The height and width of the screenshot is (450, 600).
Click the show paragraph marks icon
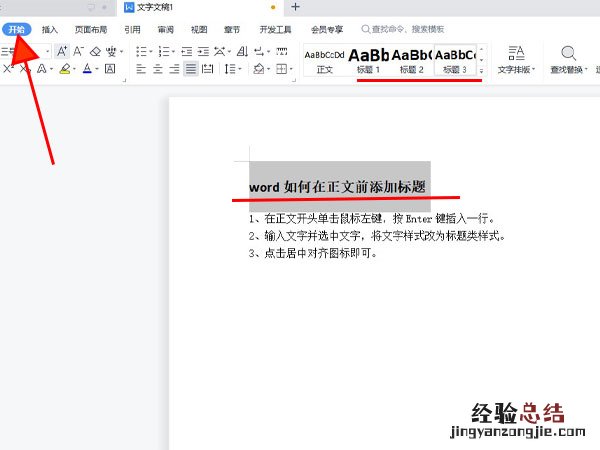(x=259, y=51)
